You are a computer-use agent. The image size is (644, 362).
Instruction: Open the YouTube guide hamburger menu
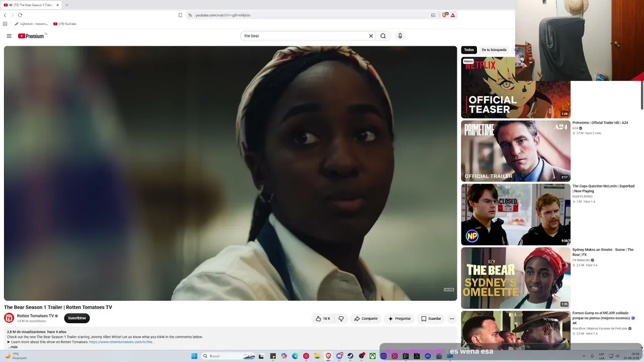9,36
